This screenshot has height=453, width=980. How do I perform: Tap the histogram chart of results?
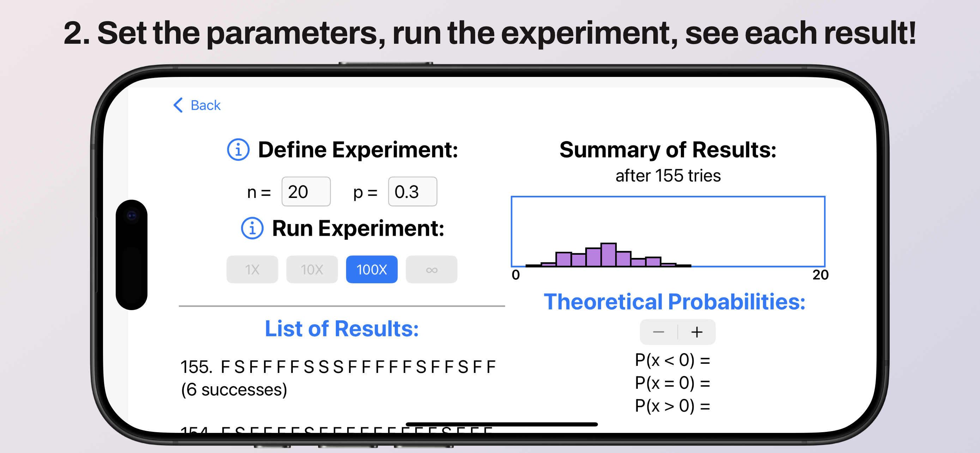tap(668, 232)
